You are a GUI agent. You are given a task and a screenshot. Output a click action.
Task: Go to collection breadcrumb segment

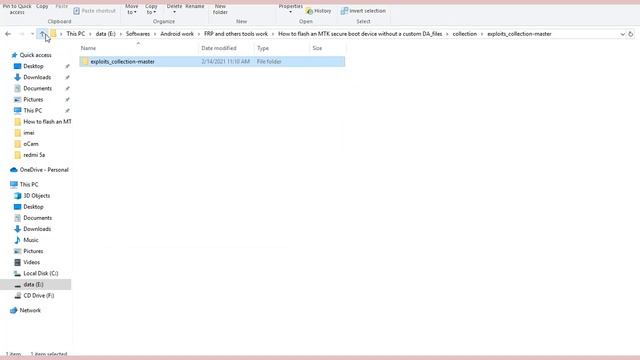pyautogui.click(x=464, y=34)
